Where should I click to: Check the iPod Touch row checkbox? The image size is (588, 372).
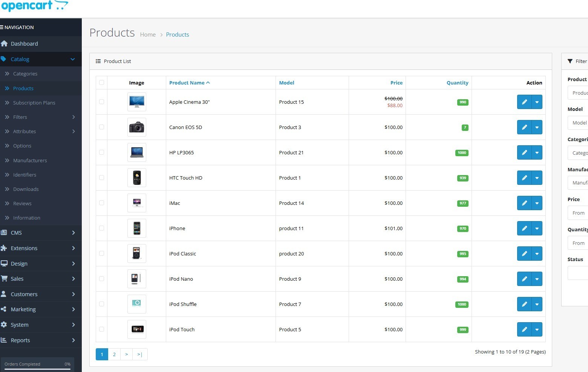(101, 329)
